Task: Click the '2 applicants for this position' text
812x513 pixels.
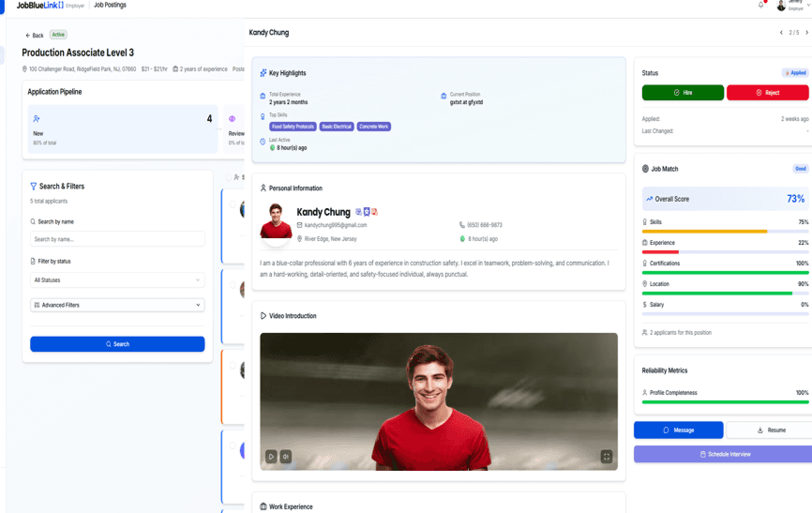Action: click(x=681, y=333)
